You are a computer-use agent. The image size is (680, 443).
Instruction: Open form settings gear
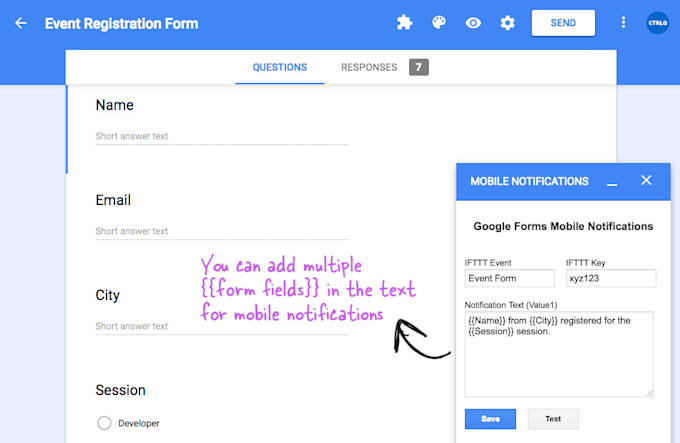point(507,23)
